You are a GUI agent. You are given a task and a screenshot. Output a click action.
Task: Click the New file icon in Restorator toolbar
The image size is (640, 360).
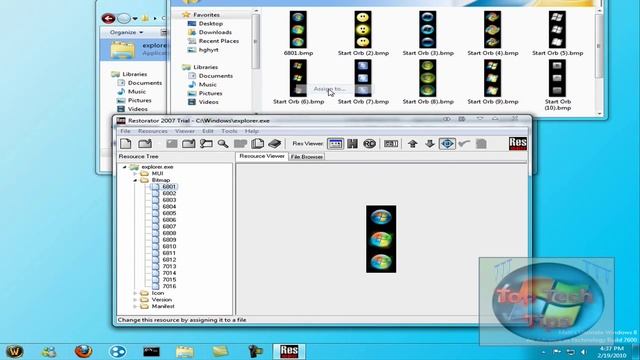(x=126, y=144)
